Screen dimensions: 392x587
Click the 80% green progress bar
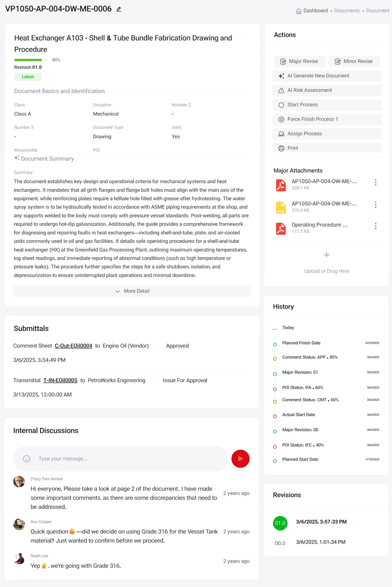pos(31,60)
